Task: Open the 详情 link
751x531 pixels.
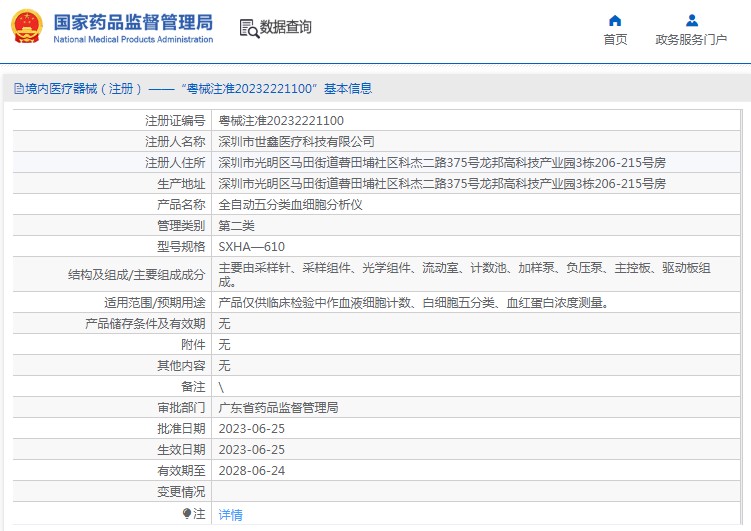Action: point(230,515)
